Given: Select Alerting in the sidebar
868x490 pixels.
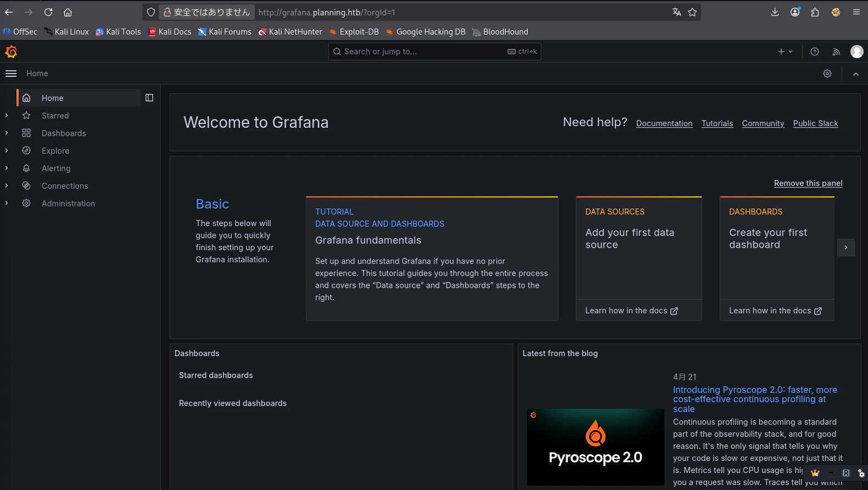Looking at the screenshot, I should (x=56, y=168).
